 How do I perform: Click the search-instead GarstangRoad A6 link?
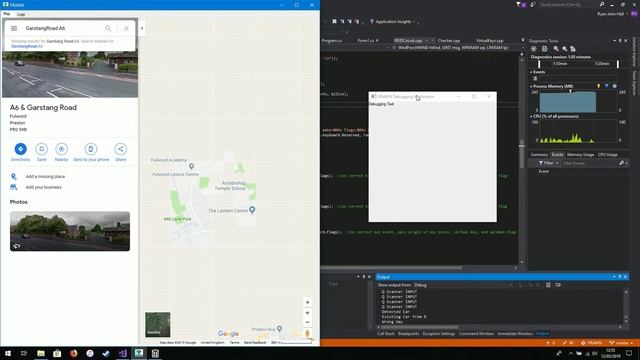(27, 46)
